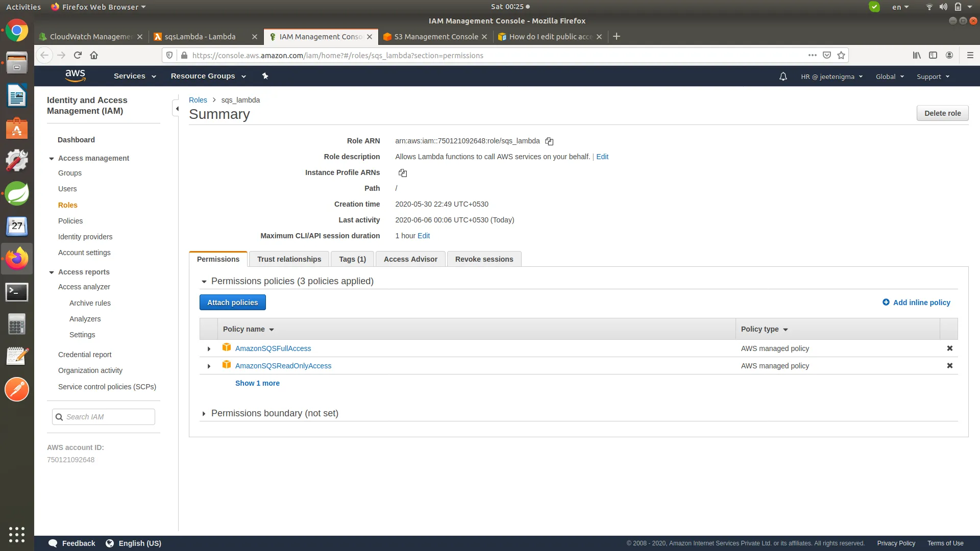Open AWS notifications bell
The width and height of the screenshot is (980, 551).
(783, 77)
